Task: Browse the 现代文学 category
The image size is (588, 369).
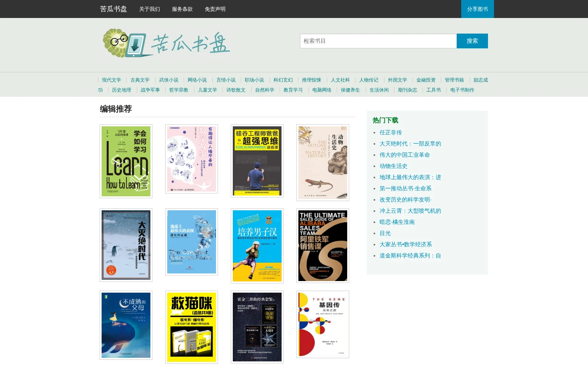Action: (x=111, y=80)
